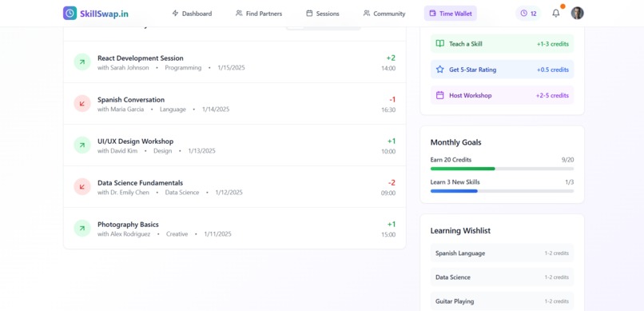Open React Development Session transaction
The width and height of the screenshot is (644, 311).
pos(235,62)
